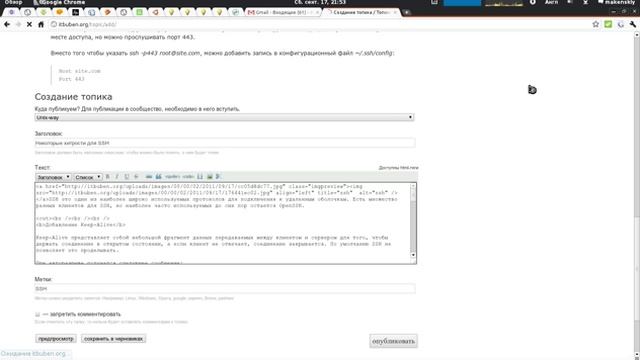The image size is (640, 360).
Task: Click the text area scrollbar down arrow
Action: pos(413,255)
